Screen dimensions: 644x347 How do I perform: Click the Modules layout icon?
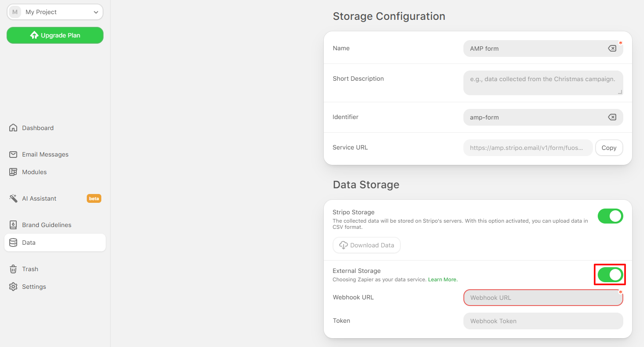pos(13,172)
